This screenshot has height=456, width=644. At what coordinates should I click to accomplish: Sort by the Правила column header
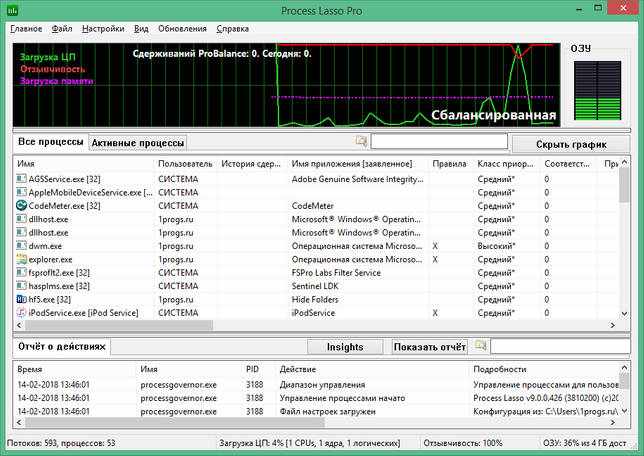(450, 164)
